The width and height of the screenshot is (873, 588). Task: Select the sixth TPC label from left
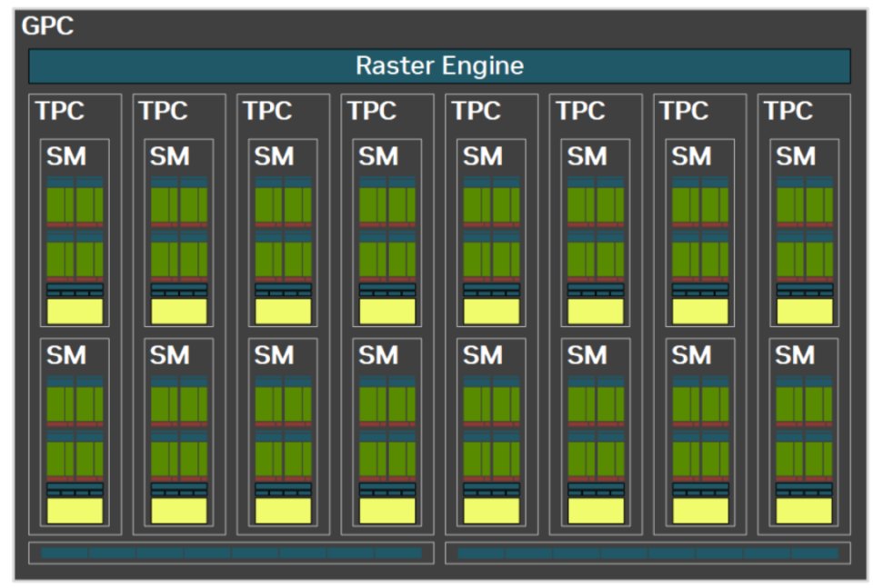click(580, 112)
